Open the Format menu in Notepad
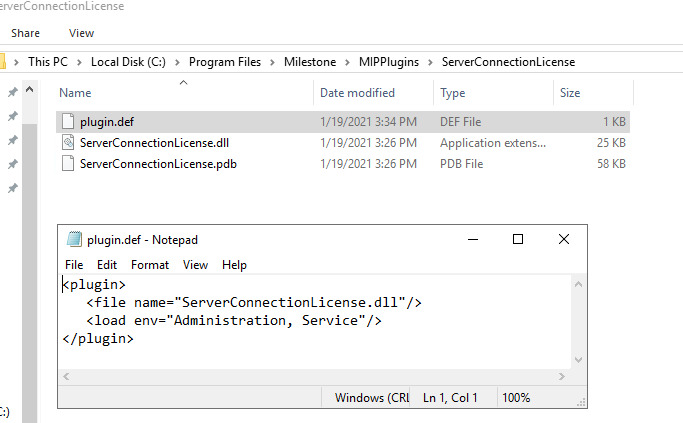Image resolution: width=683 pixels, height=423 pixels. pyautogui.click(x=150, y=265)
